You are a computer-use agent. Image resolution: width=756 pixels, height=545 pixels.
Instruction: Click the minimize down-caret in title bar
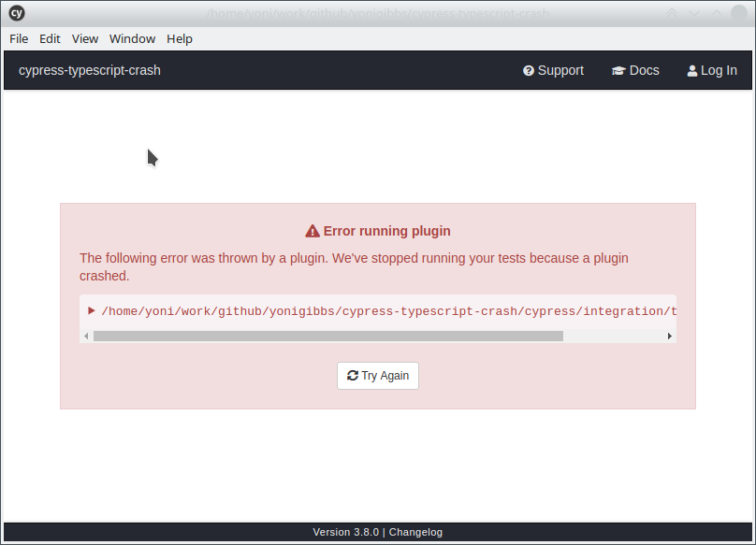(x=694, y=13)
